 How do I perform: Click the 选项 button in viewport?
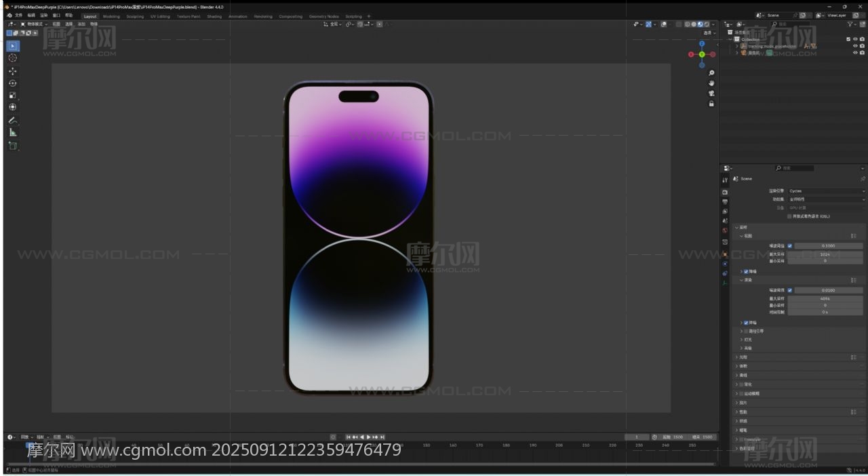pyautogui.click(x=709, y=33)
